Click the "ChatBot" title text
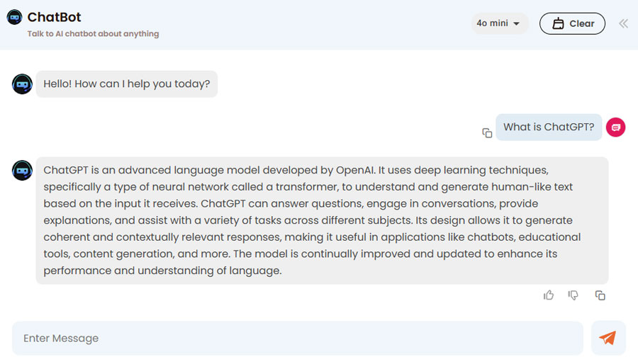 click(54, 17)
